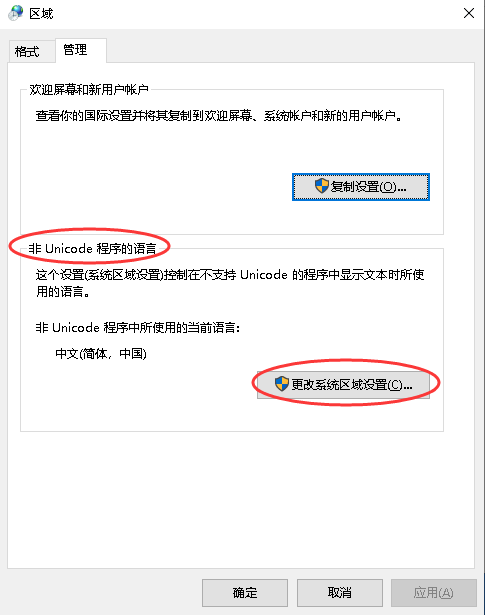
Task: Open 复制设置(O)... dialog
Action: click(361, 187)
